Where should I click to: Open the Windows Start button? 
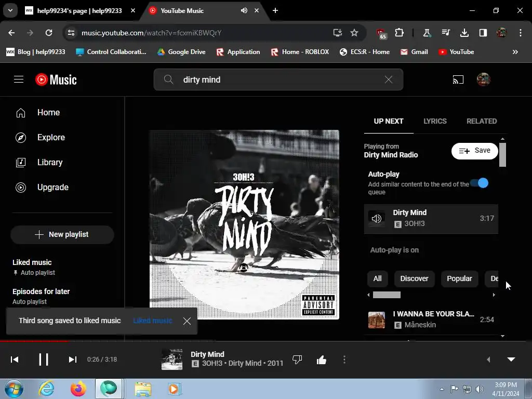[14, 389]
